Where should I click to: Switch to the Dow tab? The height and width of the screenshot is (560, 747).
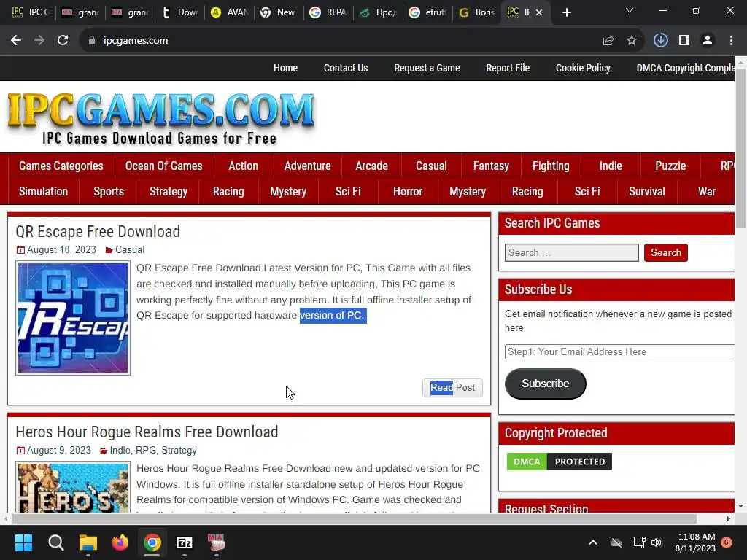(179, 12)
